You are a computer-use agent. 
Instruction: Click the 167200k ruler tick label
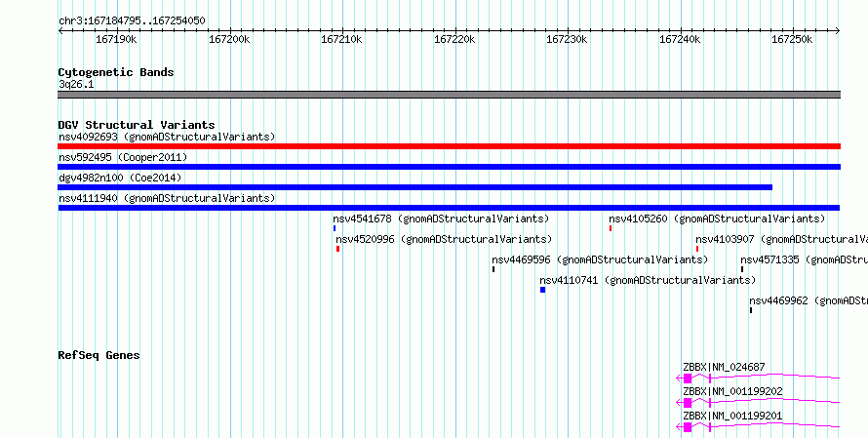click(x=229, y=40)
